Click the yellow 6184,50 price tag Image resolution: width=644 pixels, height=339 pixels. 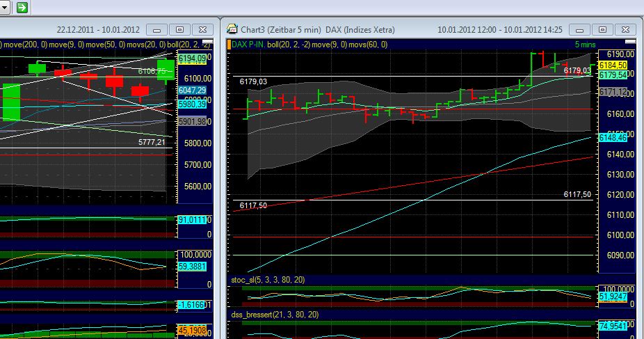(x=612, y=65)
